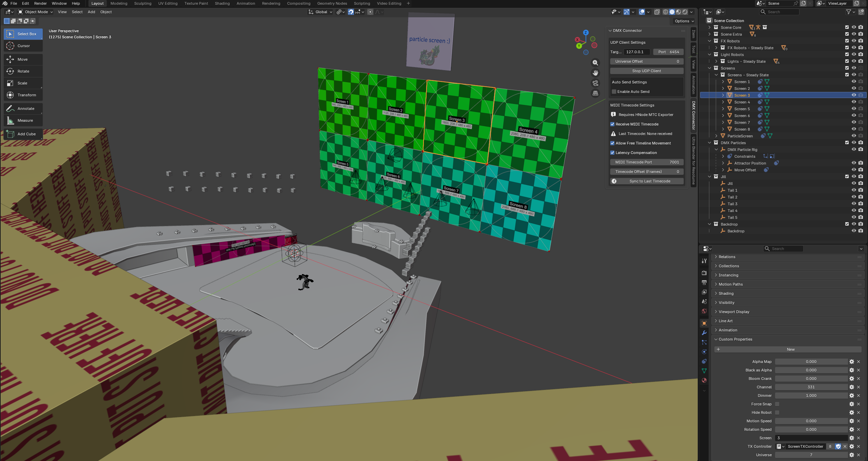Image resolution: width=868 pixels, height=461 pixels.
Task: Activate the Cursor tool
Action: 23,46
